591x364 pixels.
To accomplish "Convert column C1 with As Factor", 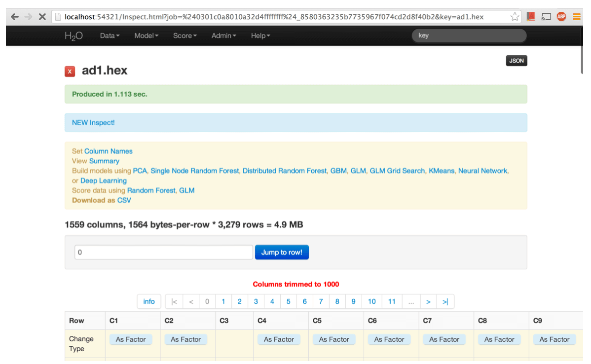I will click(x=131, y=339).
